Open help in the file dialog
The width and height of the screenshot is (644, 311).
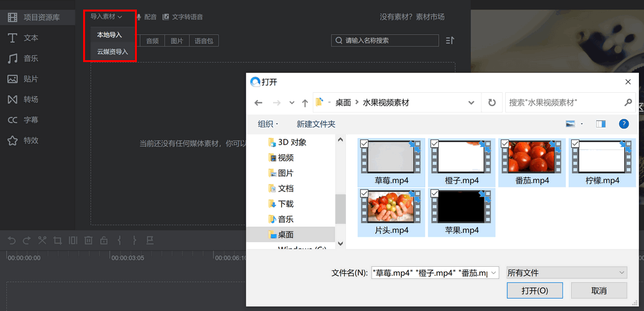click(624, 124)
